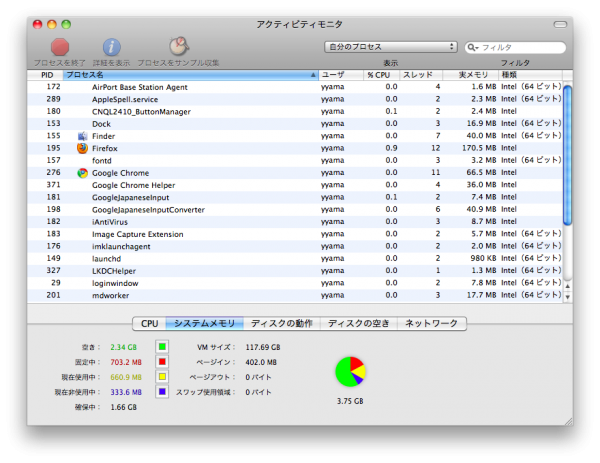Open the ディスクの動作 tab
This screenshot has width=600, height=463.
282,324
